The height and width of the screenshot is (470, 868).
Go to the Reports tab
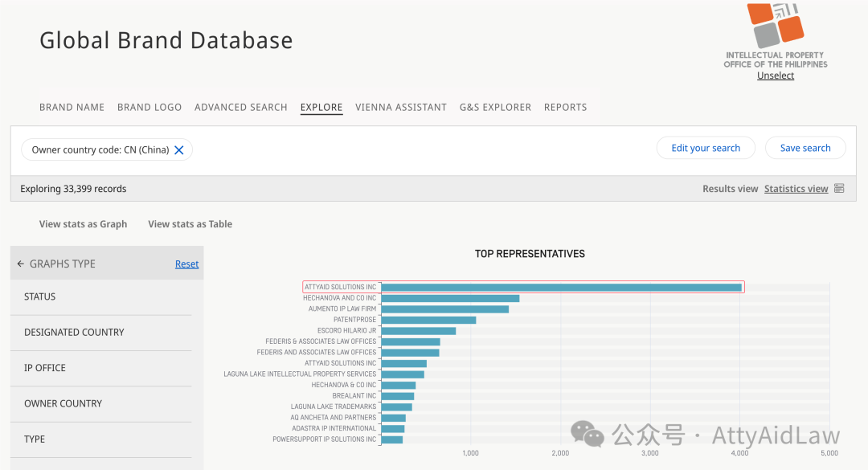click(x=565, y=108)
